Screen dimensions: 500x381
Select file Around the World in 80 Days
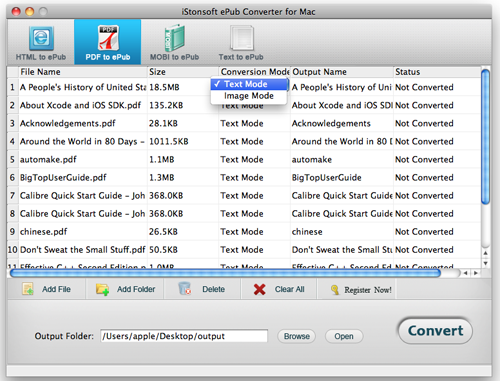click(x=82, y=141)
